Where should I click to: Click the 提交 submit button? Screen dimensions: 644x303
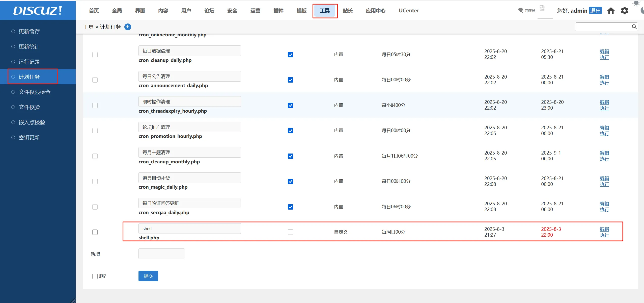point(148,276)
